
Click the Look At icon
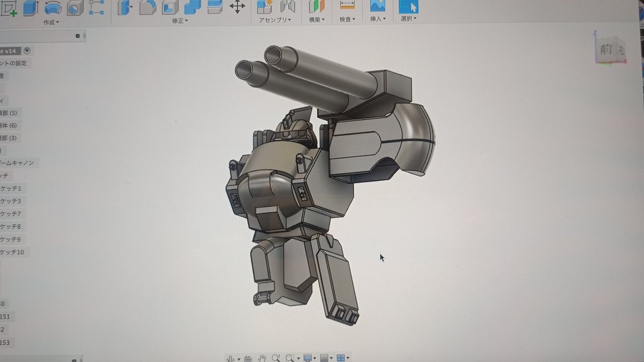tap(247, 358)
